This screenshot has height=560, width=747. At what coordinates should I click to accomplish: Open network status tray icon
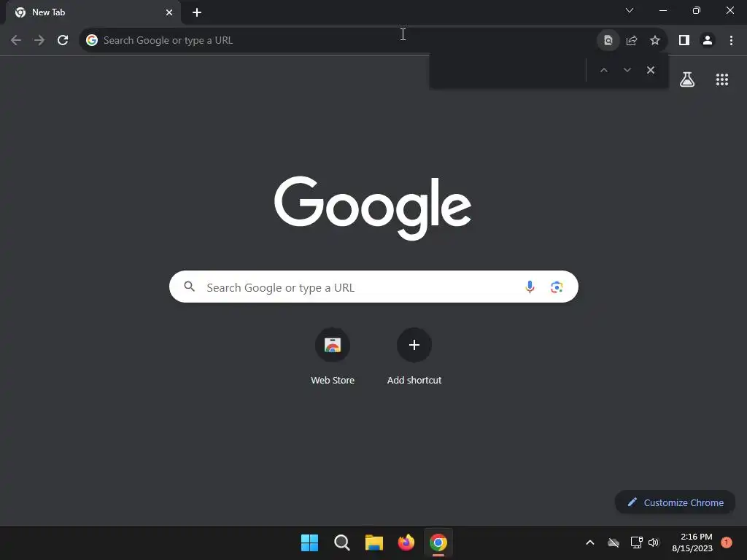[636, 542]
